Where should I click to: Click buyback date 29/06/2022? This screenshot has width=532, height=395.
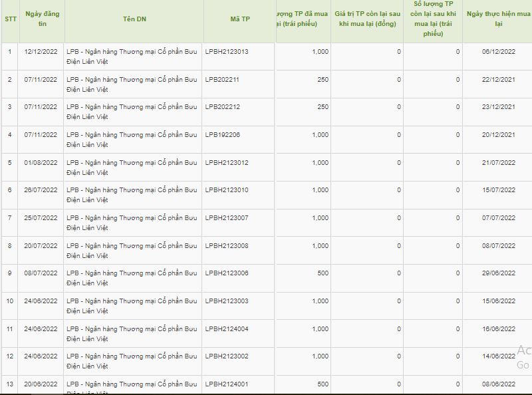coord(499,273)
